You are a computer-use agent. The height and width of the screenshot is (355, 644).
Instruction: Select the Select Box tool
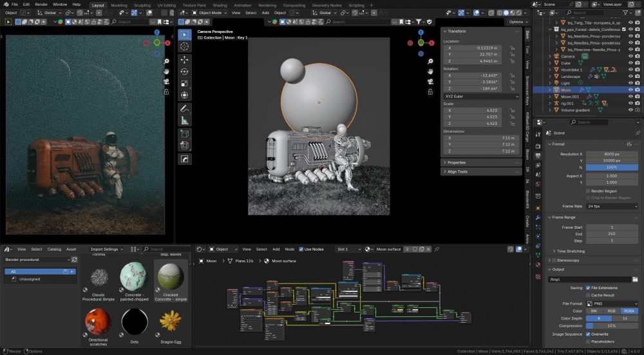[x=184, y=35]
